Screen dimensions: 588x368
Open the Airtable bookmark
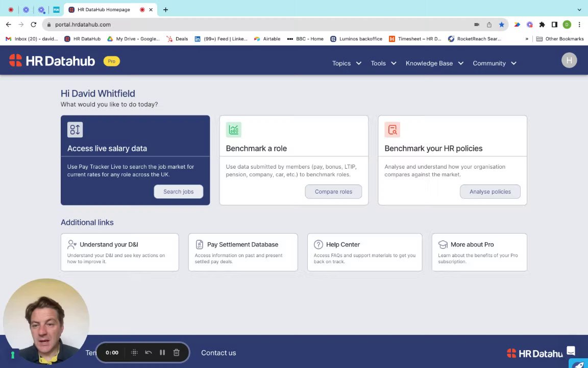[x=267, y=39]
